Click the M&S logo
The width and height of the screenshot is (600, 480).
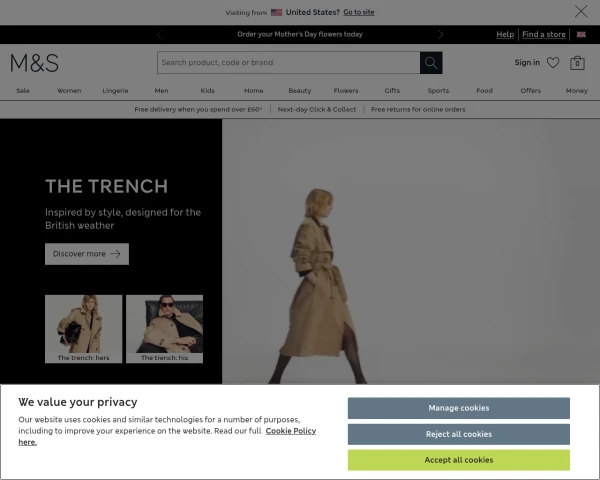[x=34, y=63]
